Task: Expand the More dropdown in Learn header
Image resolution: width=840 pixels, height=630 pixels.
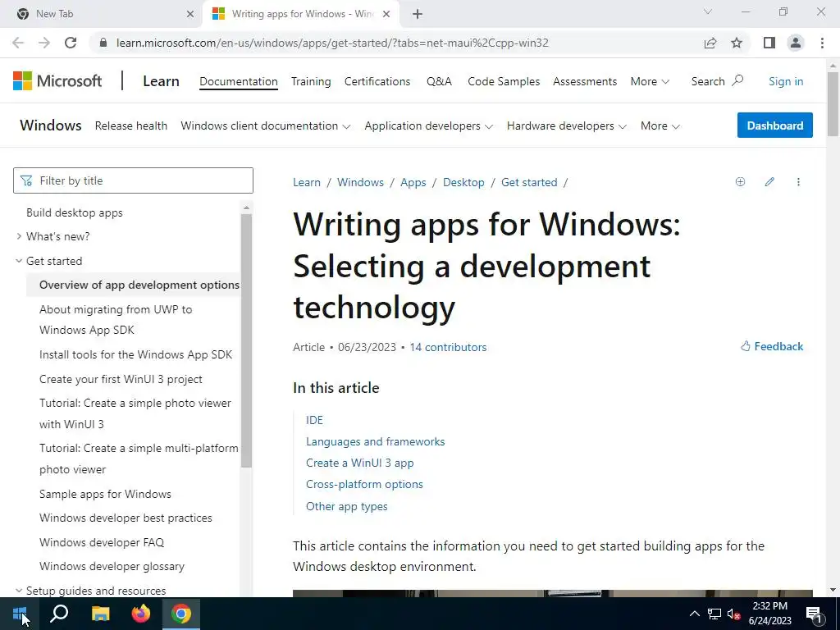Action: [x=650, y=81]
